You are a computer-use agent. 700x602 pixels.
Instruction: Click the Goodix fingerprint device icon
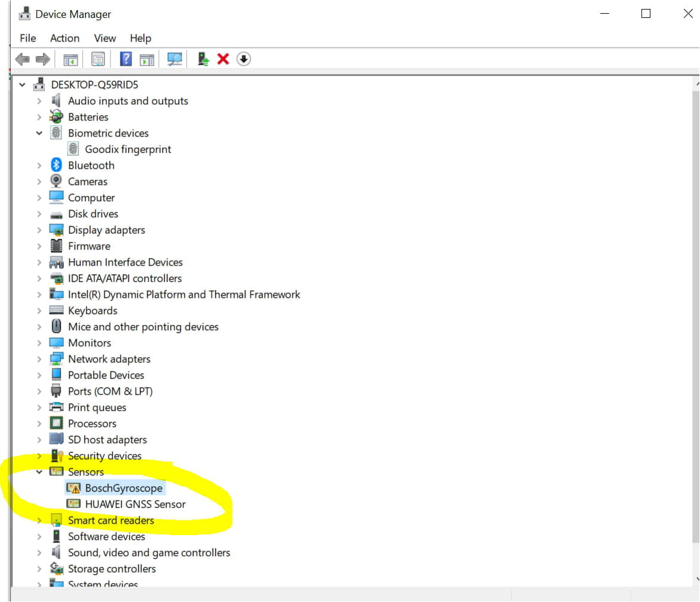73,149
